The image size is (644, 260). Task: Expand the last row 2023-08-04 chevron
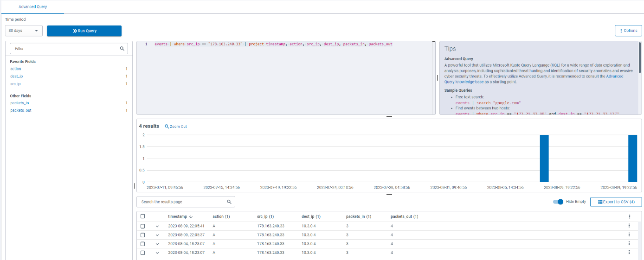click(157, 253)
